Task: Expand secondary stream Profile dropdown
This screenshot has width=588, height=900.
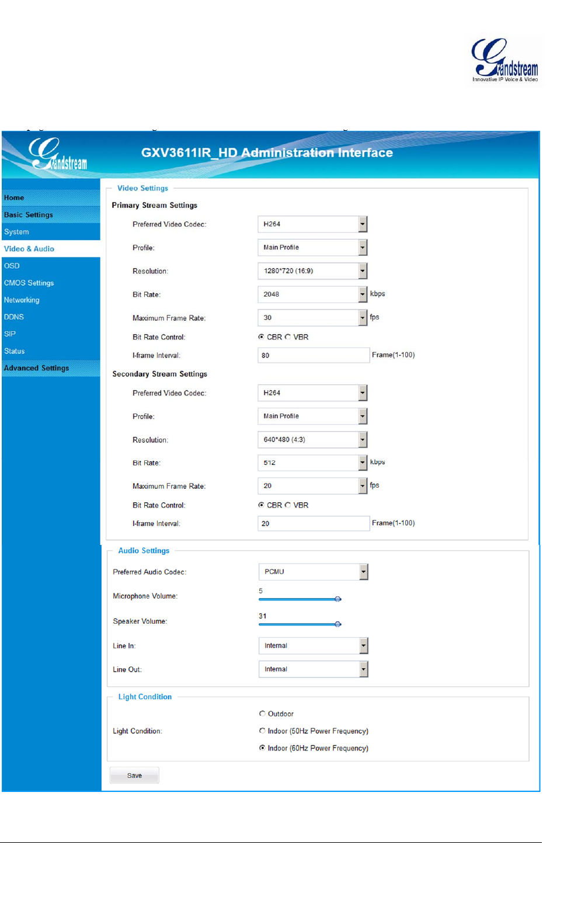Action: tap(312, 416)
